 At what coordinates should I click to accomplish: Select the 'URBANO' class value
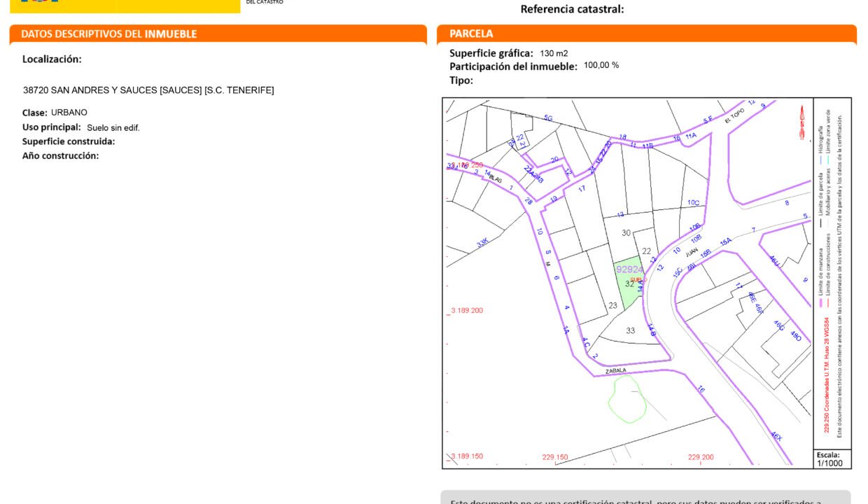69,113
